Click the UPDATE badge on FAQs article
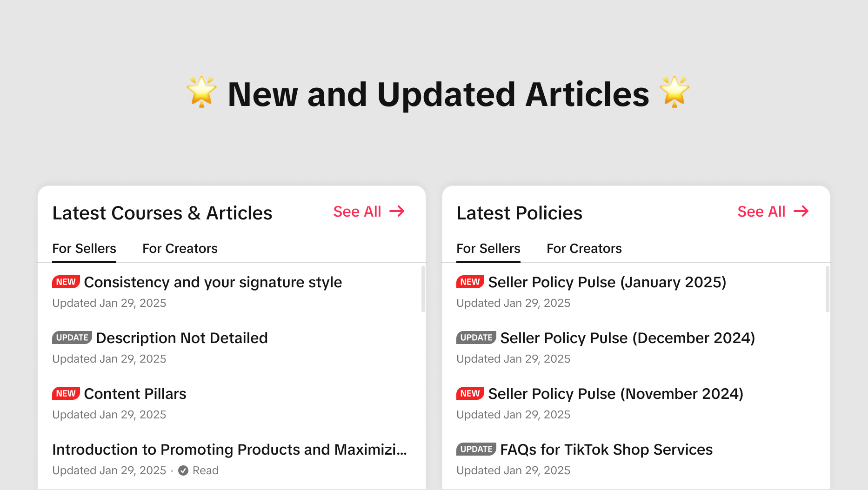The height and width of the screenshot is (490, 868). pos(476,449)
